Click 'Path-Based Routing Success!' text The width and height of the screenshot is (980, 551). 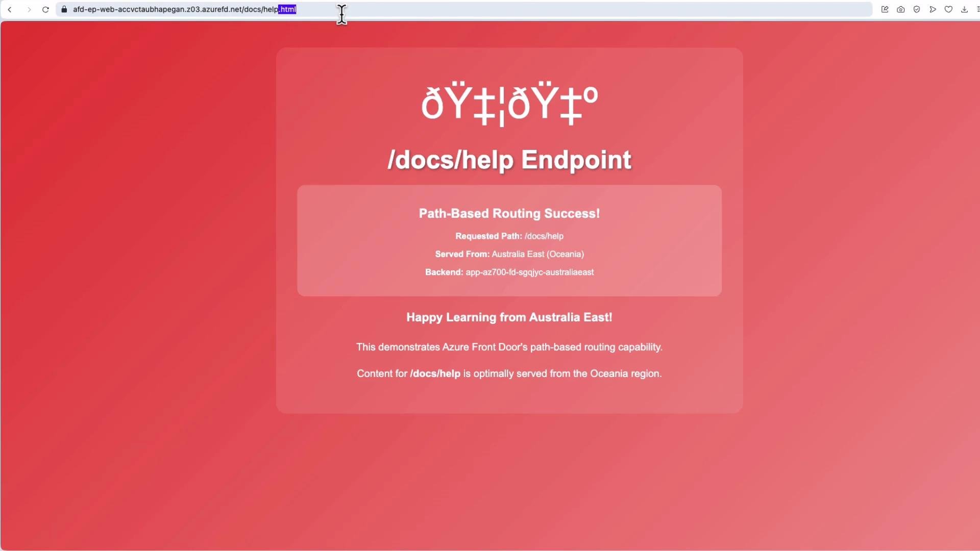pos(509,213)
